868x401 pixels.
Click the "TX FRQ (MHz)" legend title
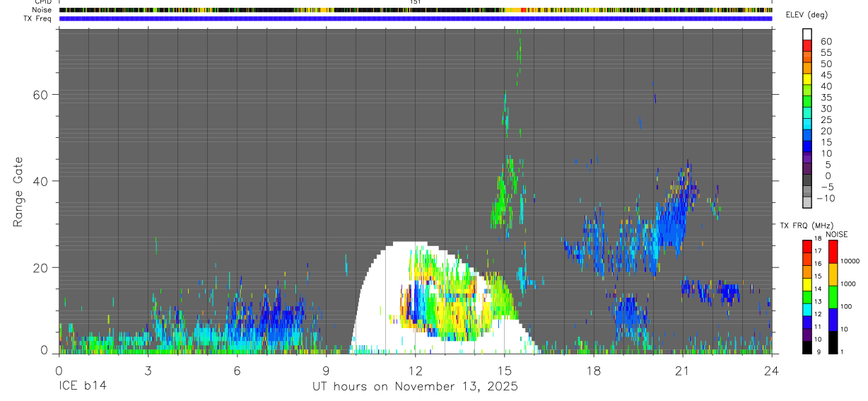805,226
